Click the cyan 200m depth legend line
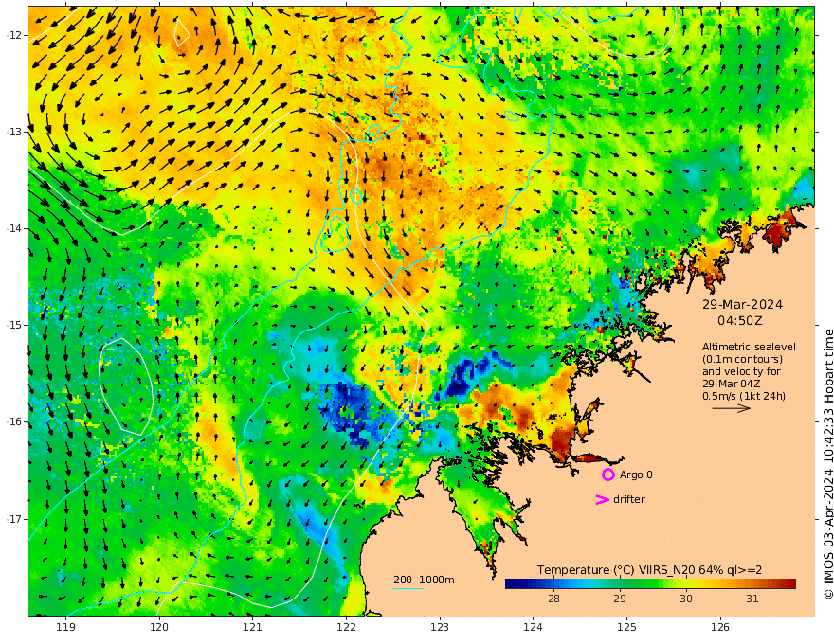 pyautogui.click(x=408, y=589)
